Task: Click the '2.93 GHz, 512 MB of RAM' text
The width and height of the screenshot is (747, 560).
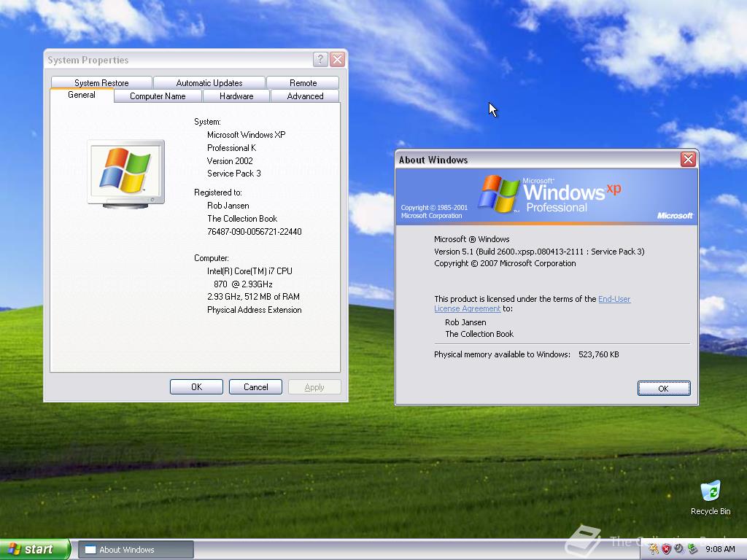Action: click(253, 297)
